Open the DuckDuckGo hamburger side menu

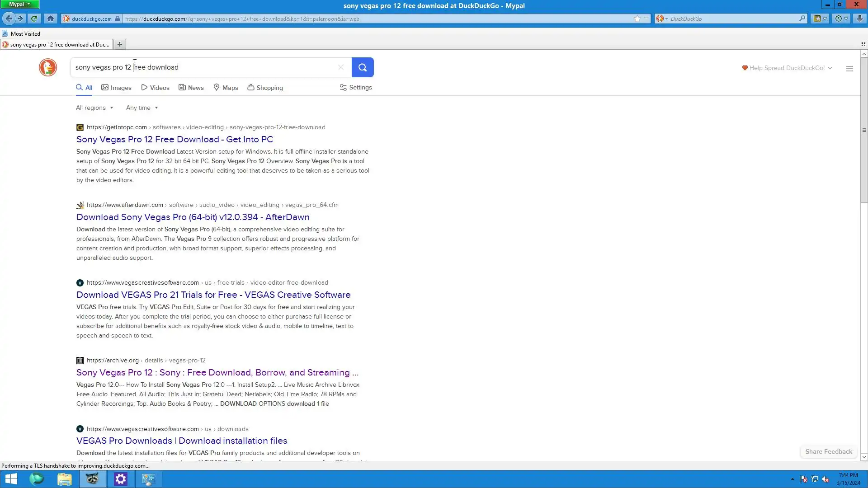pyautogui.click(x=849, y=69)
